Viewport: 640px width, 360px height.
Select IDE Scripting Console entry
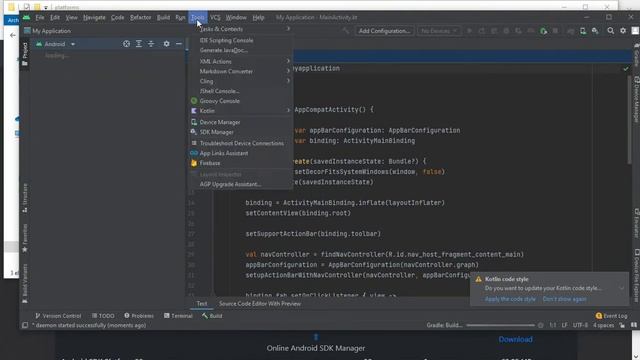coord(241,40)
